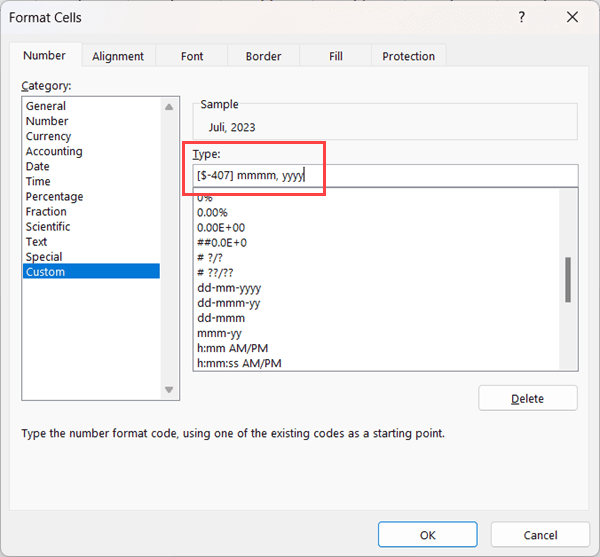Select the Text category
The width and height of the screenshot is (600, 557).
(x=91, y=242)
